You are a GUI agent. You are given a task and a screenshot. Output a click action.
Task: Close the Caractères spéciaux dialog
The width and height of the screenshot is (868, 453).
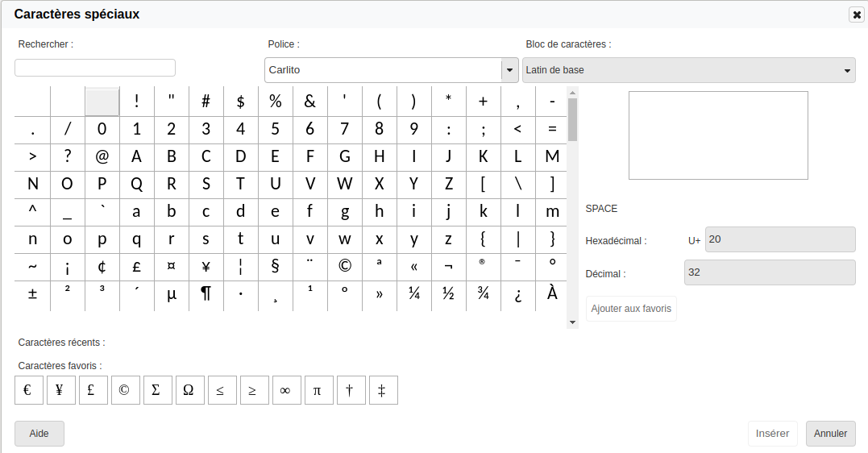click(856, 15)
